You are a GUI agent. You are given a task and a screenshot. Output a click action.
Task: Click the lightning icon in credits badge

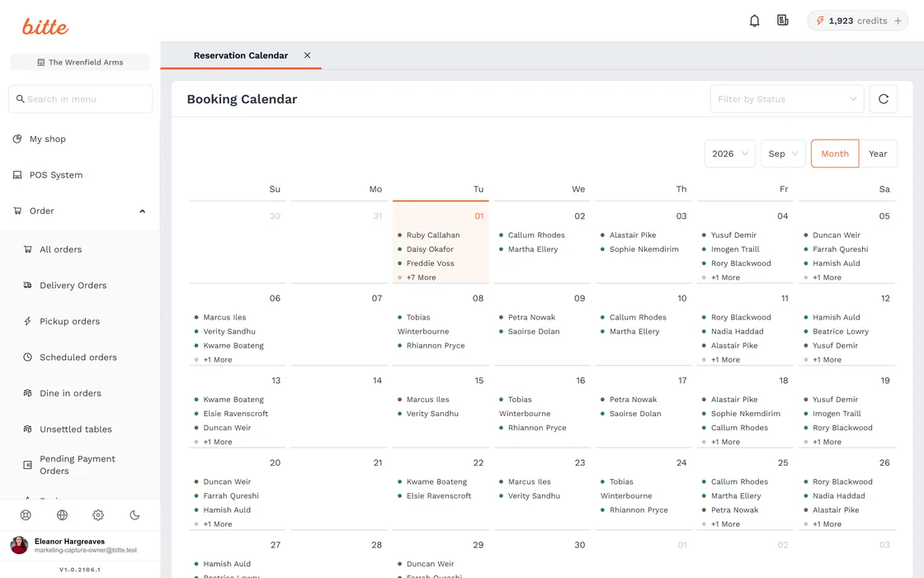tap(820, 21)
